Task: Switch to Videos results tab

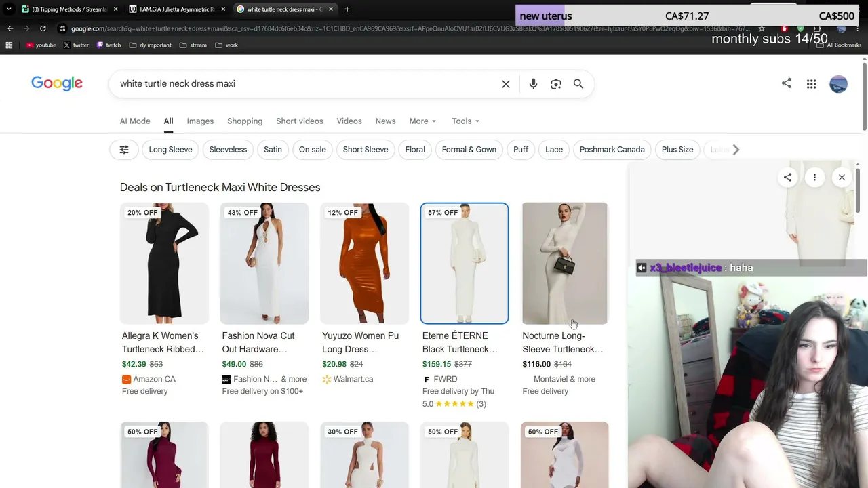Action: click(x=349, y=121)
